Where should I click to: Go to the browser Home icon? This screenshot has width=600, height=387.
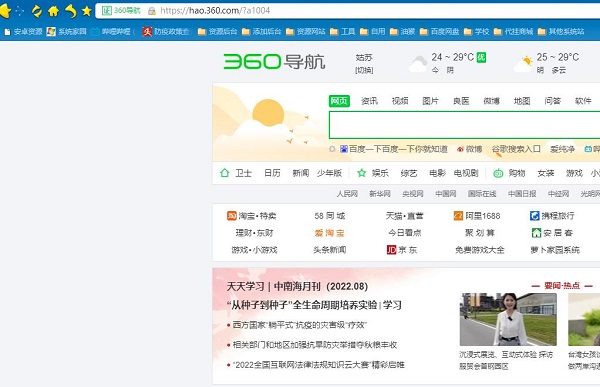point(53,11)
